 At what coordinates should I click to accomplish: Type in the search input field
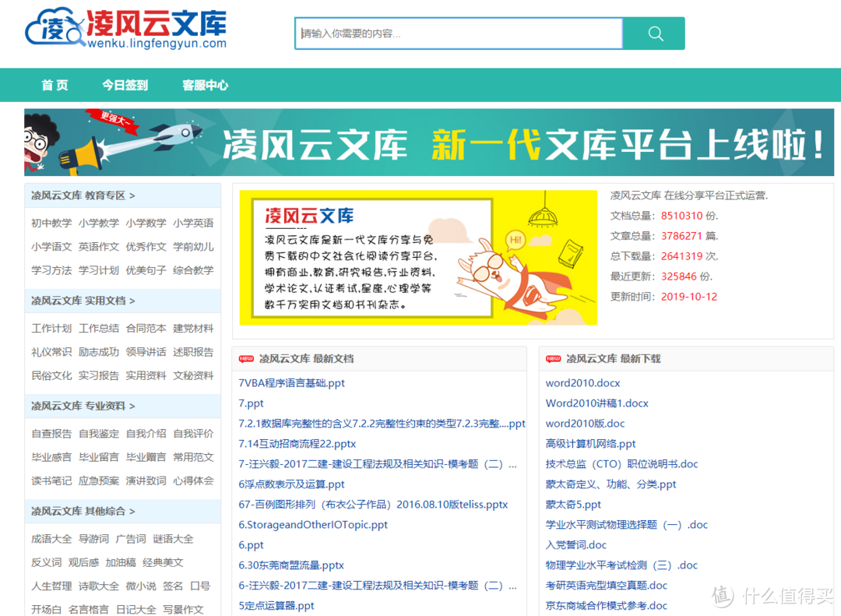(x=459, y=33)
